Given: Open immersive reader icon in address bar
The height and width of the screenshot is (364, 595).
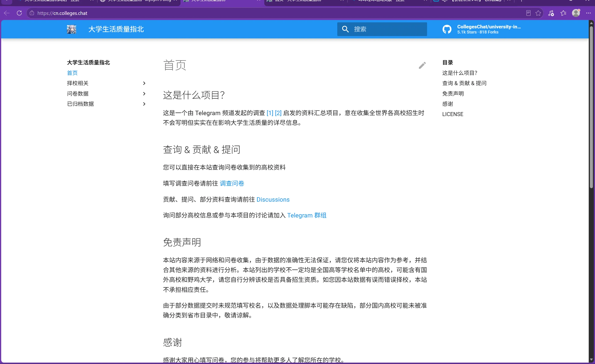Looking at the screenshot, I should click(x=528, y=13).
